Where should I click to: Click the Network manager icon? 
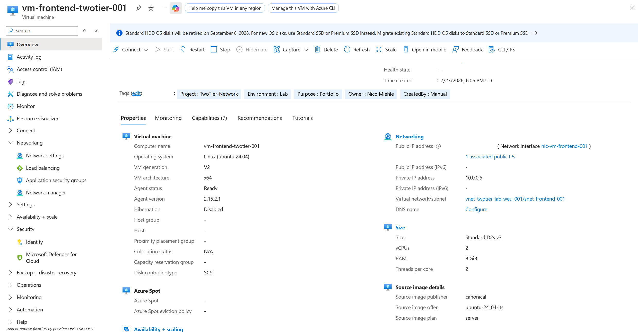point(20,193)
